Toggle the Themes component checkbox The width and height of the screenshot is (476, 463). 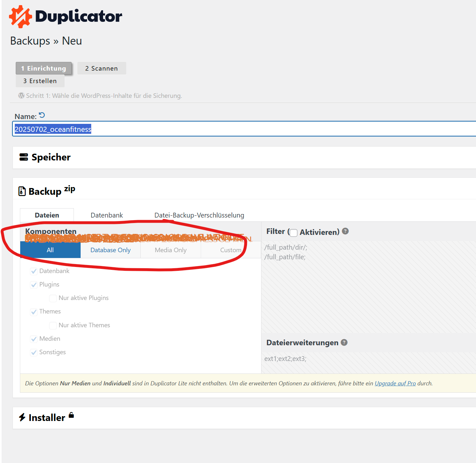coord(34,312)
